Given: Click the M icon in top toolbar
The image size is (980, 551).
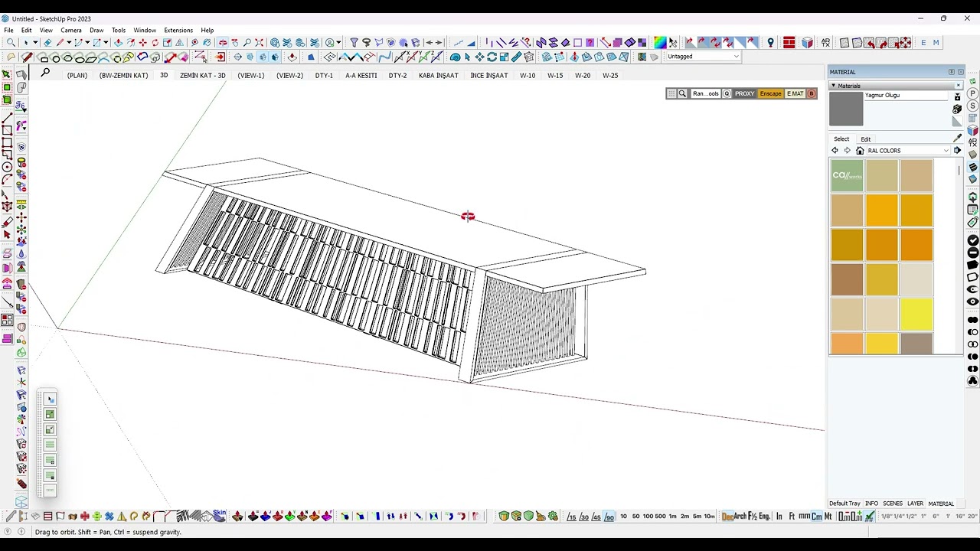Looking at the screenshot, I should click(x=936, y=42).
